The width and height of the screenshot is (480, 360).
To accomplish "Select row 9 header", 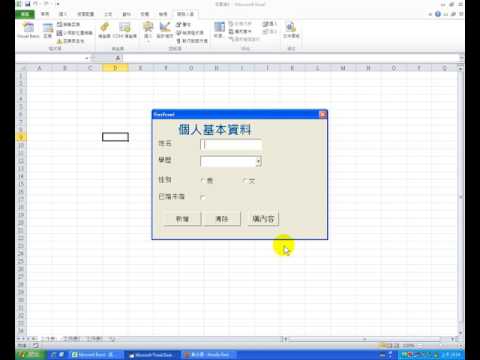I will [x=21, y=137].
